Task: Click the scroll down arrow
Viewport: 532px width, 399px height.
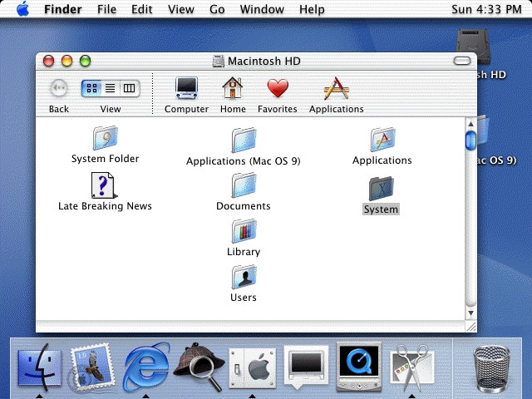Action: click(470, 313)
